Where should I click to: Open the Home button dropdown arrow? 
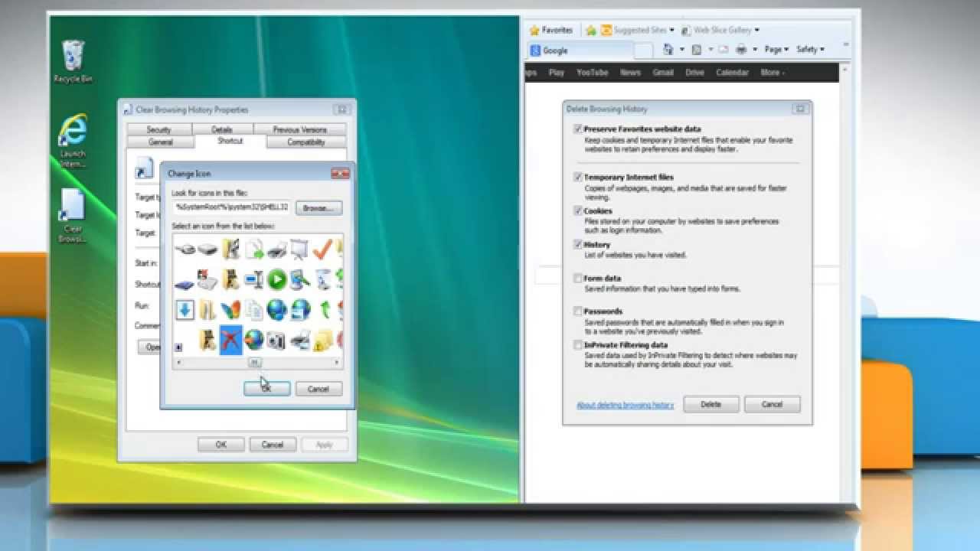(682, 50)
